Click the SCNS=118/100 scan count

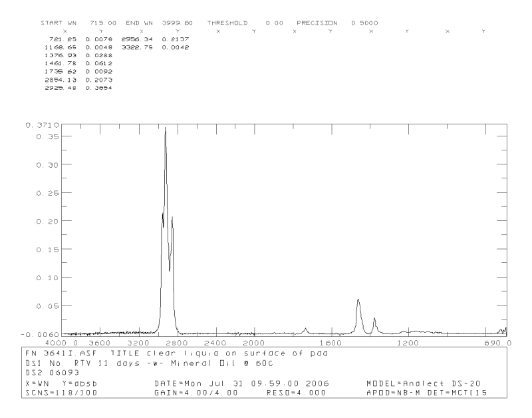(61, 393)
